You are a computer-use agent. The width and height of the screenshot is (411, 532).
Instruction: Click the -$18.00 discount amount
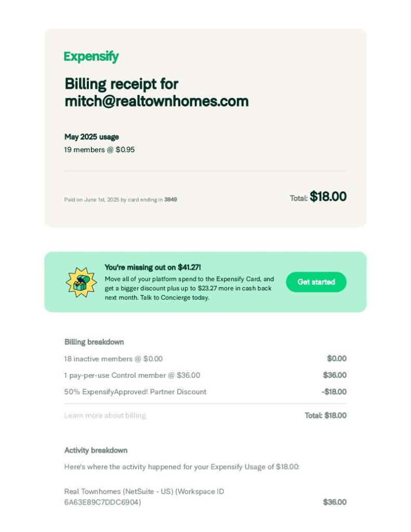(334, 392)
